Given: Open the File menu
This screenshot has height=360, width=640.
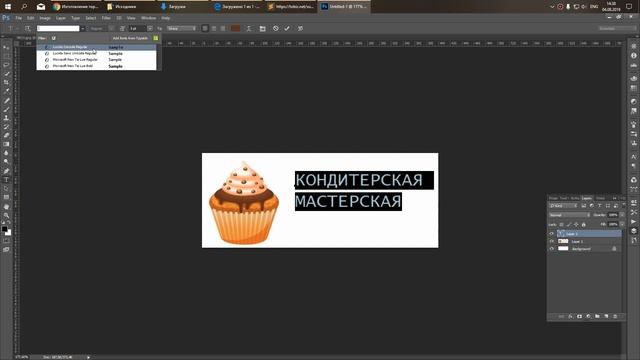Looking at the screenshot, I should [x=18, y=18].
